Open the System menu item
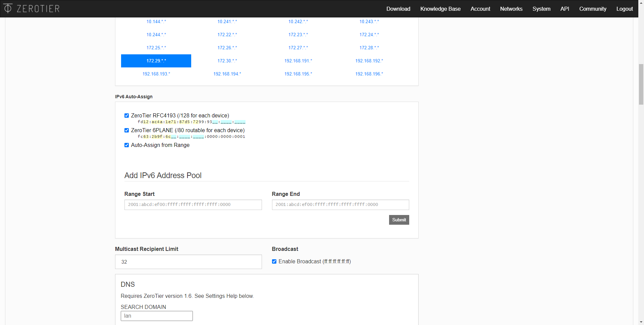Screen dimensions: 644x325 541,9
